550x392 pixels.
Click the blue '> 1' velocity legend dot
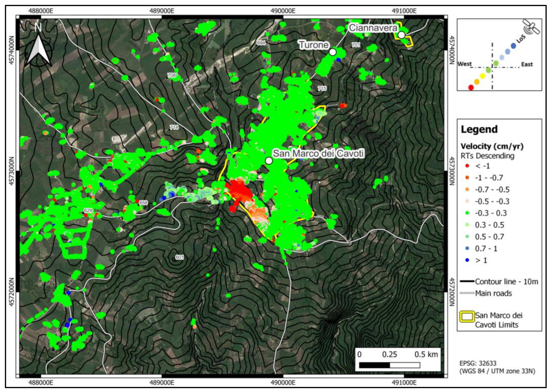pyautogui.click(x=467, y=260)
